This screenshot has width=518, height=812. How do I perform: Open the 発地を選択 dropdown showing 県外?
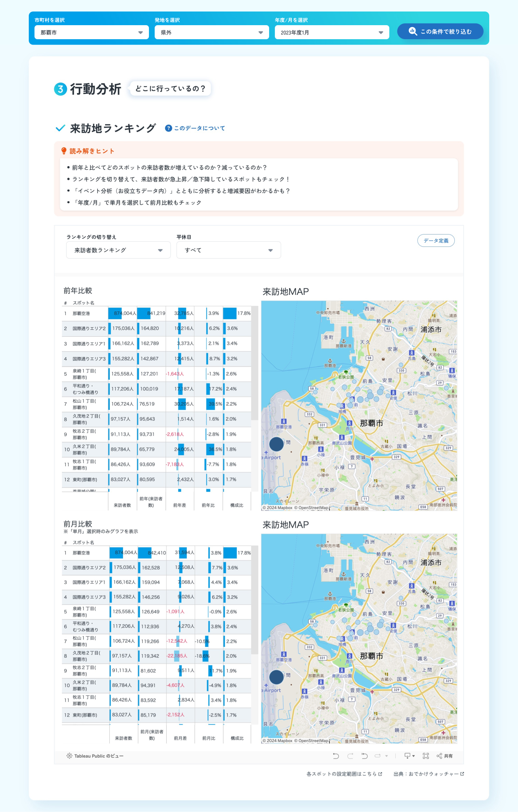click(x=212, y=32)
